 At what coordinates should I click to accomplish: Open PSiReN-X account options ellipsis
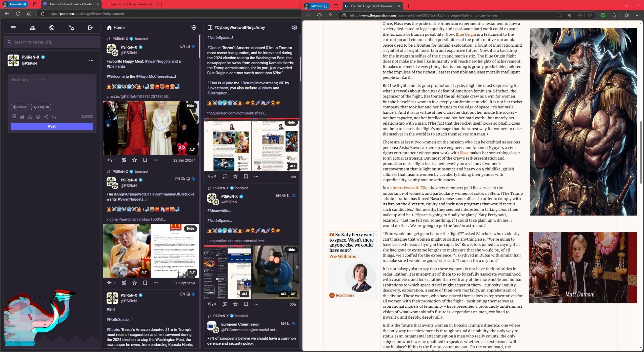pyautogui.click(x=91, y=60)
